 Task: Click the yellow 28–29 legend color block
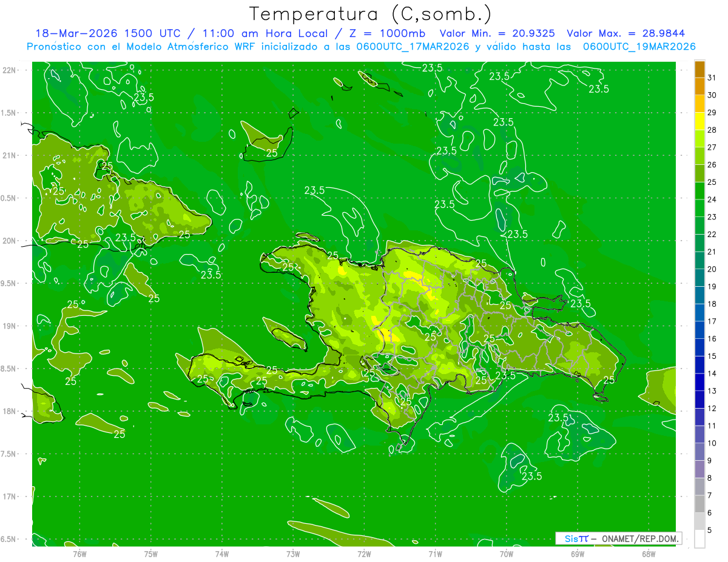(x=699, y=121)
